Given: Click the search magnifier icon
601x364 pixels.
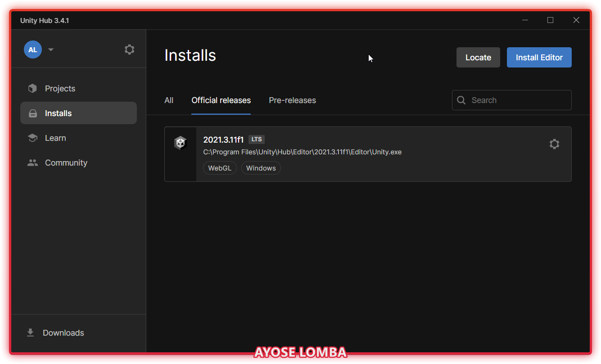Looking at the screenshot, I should click(461, 100).
